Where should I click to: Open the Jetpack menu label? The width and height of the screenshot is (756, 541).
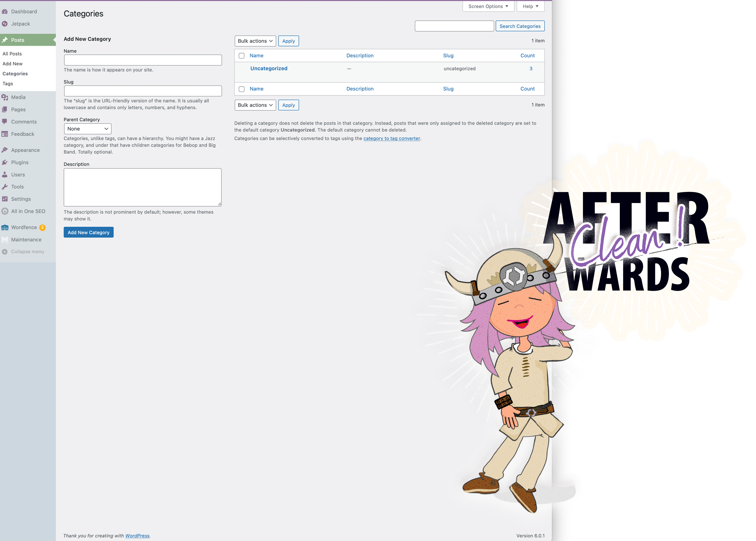(x=20, y=24)
